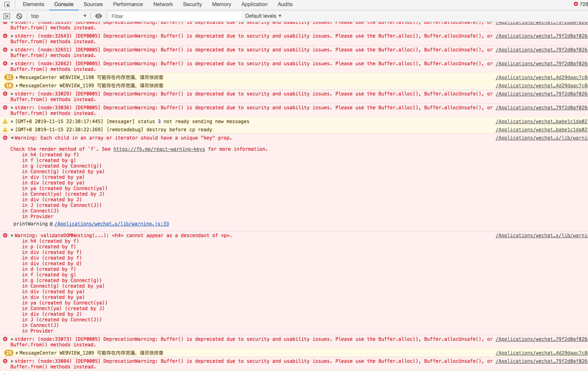Open the top context dropdown
588x374 pixels.
(x=59, y=16)
